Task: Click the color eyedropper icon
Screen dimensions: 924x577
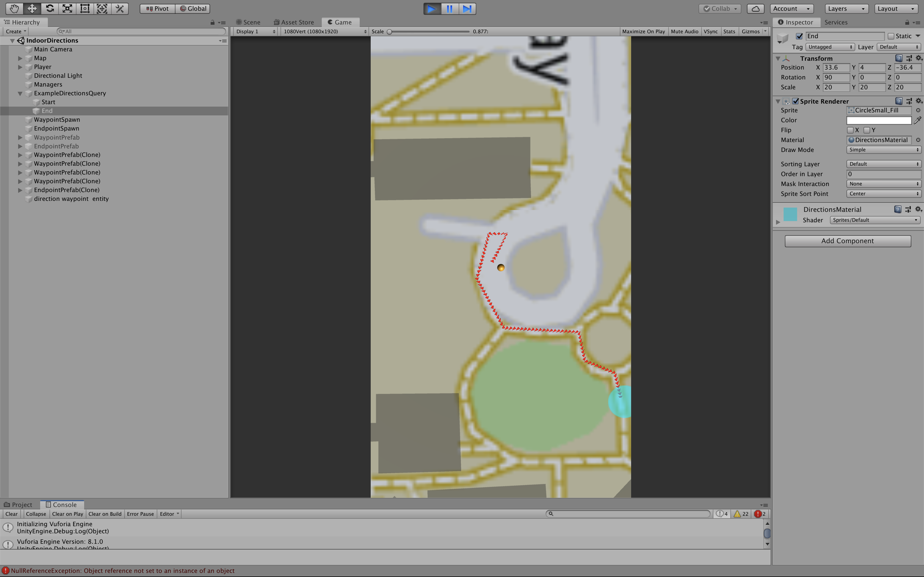Action: pyautogui.click(x=917, y=120)
